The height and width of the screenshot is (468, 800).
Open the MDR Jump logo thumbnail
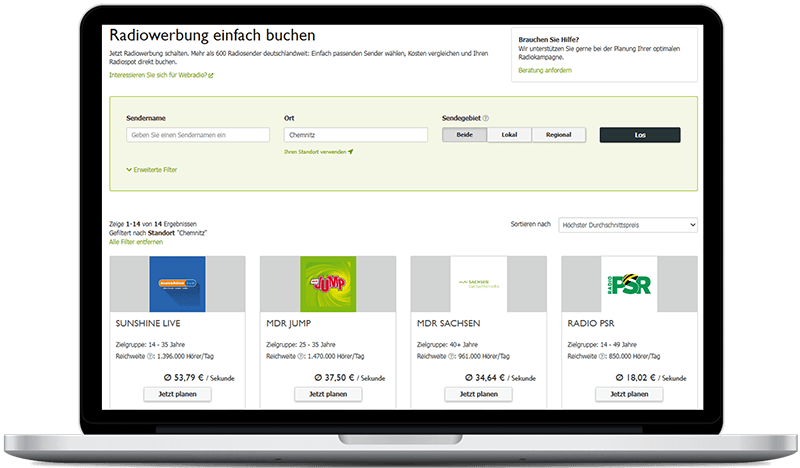(328, 284)
